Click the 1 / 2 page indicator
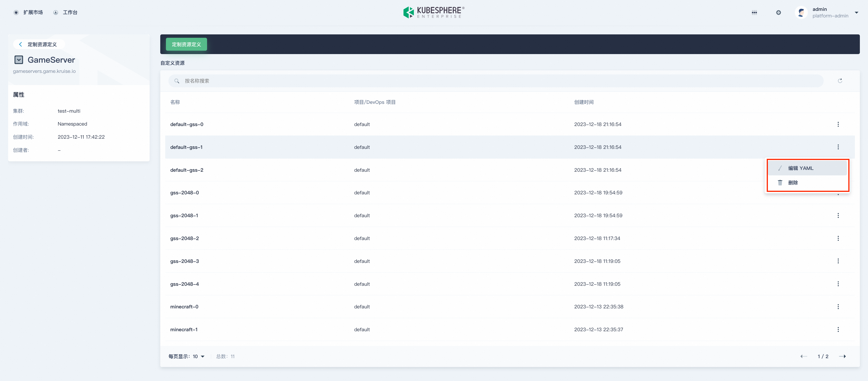The image size is (868, 381). 823,356
